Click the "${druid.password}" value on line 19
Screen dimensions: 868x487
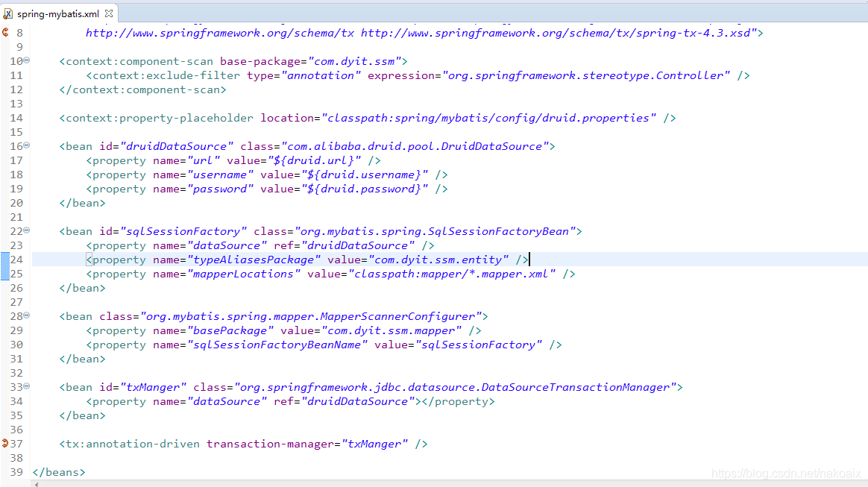[364, 189]
